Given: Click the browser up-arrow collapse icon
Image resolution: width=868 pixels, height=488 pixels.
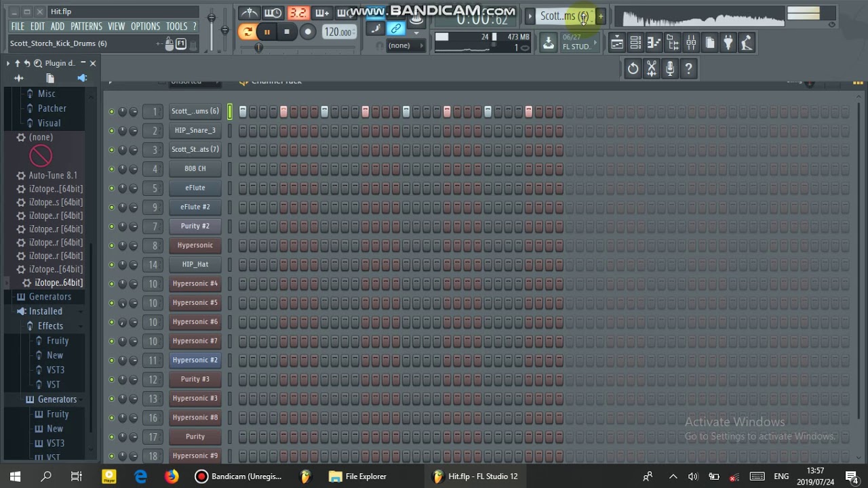Looking at the screenshot, I should [17, 63].
